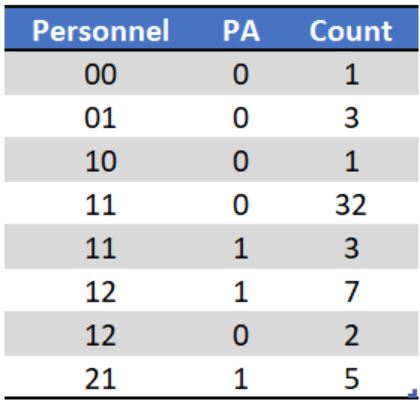Click the Count cell showing 2
The image size is (420, 406).
tap(352, 335)
